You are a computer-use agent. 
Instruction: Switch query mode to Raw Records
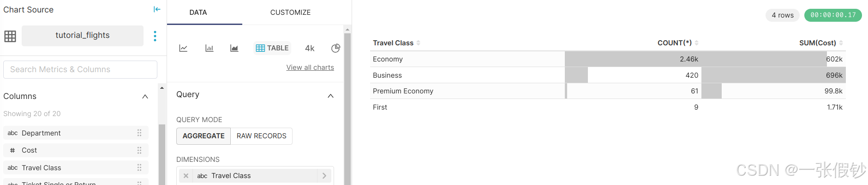click(x=261, y=136)
